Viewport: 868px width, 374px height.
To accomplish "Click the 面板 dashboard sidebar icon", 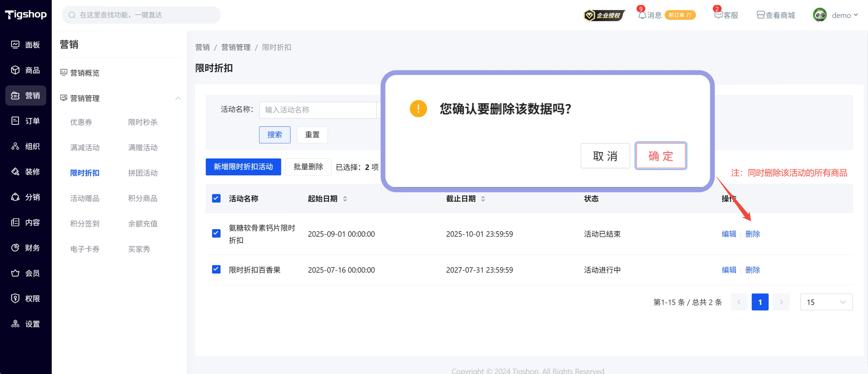I will tap(15, 44).
